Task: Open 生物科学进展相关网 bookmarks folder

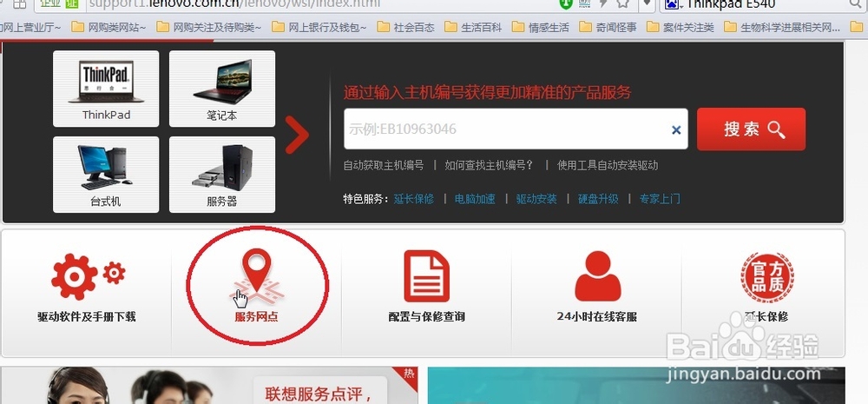Action: (782, 27)
